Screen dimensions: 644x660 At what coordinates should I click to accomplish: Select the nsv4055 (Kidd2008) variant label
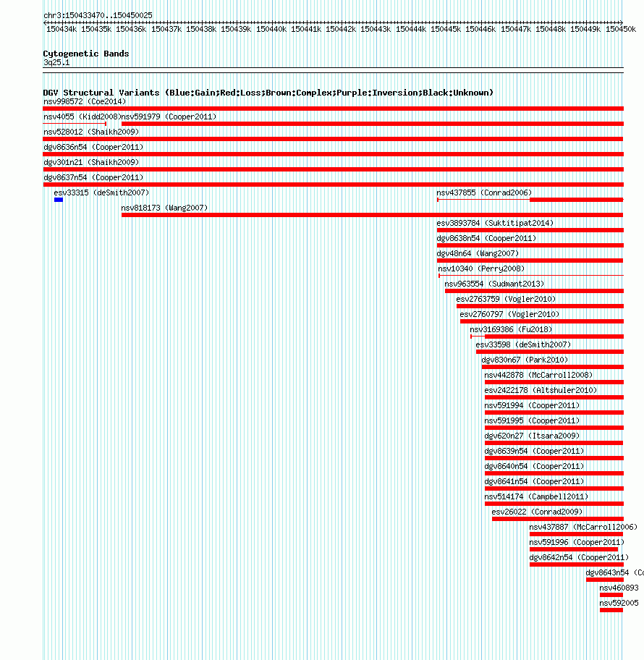pyautogui.click(x=82, y=117)
